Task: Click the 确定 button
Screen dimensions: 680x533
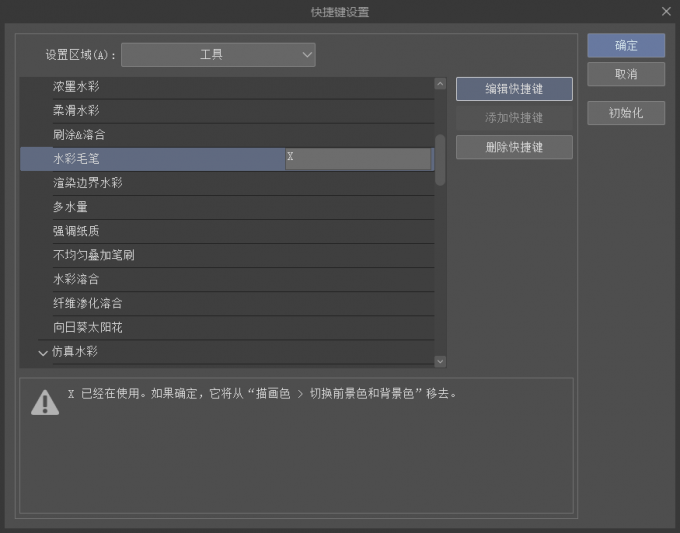Action: click(x=626, y=46)
